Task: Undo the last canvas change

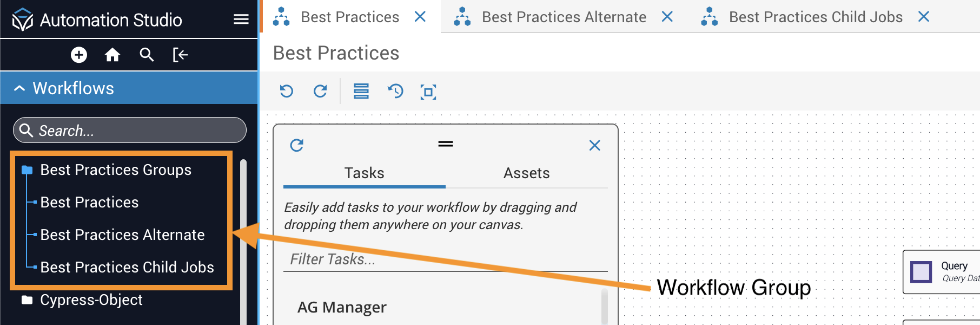Action: 287,92
